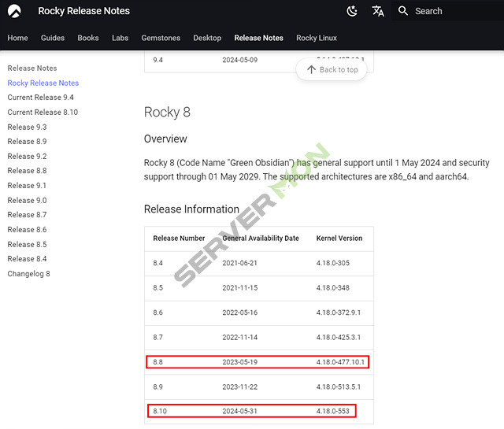Open the Books tab

[88, 38]
